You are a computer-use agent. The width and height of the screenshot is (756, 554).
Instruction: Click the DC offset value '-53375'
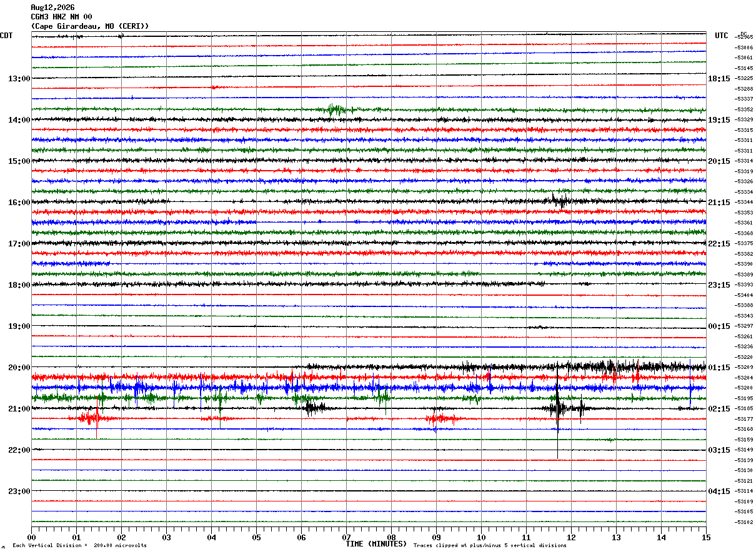coord(744,244)
